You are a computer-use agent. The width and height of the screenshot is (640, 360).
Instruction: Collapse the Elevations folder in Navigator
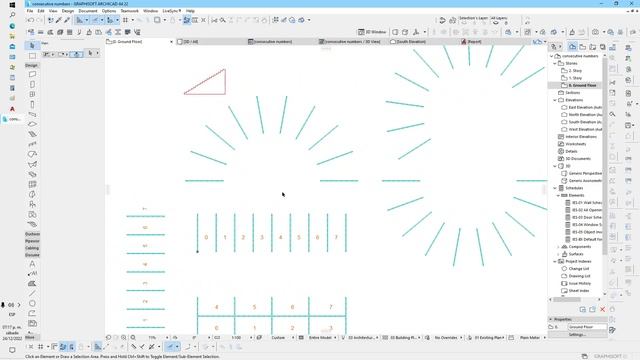(x=555, y=100)
